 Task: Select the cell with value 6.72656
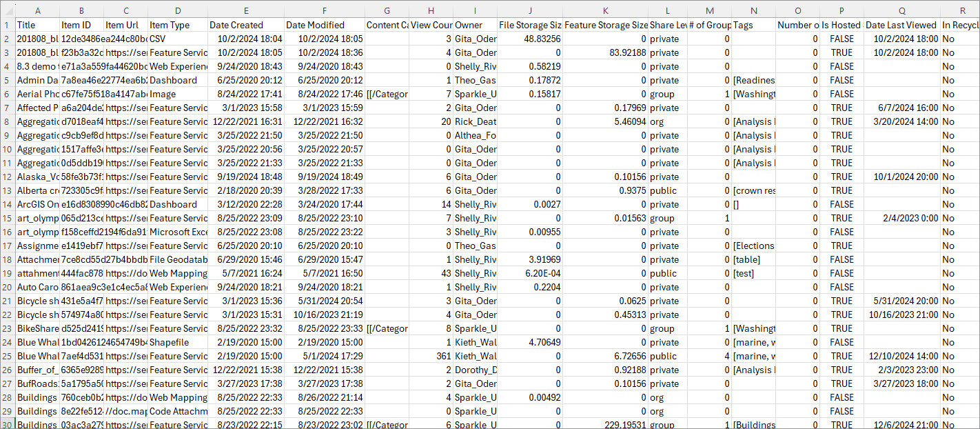(605, 356)
